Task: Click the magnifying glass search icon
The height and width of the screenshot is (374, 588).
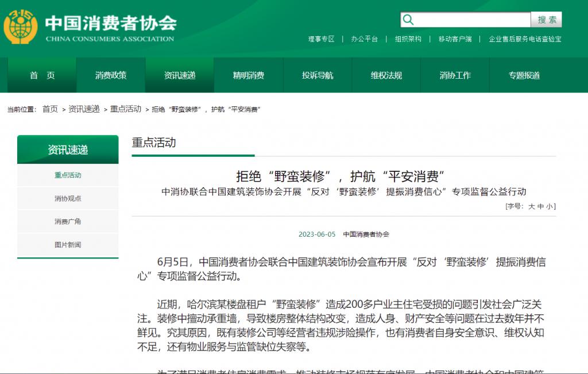Action: [408, 20]
